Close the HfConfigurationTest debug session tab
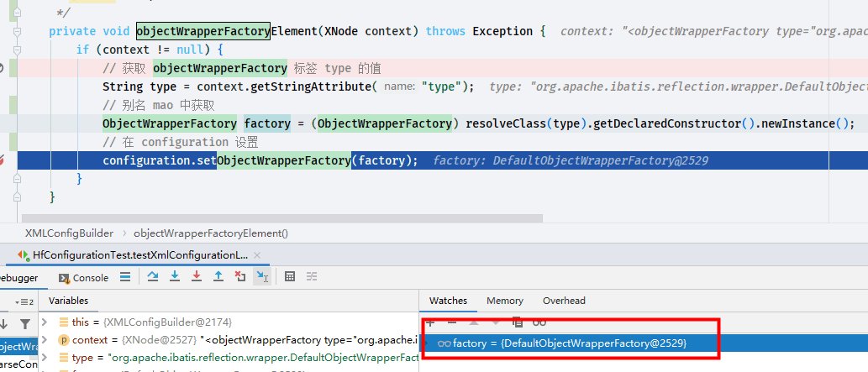Screen dimensions: 868x372 click(257, 255)
